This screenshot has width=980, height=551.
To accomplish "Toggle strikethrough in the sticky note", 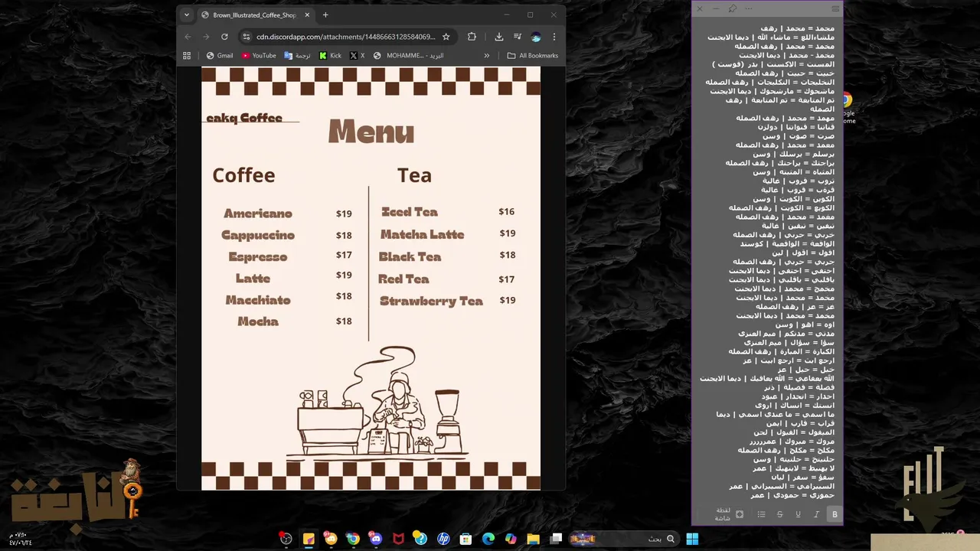I will tap(779, 514).
